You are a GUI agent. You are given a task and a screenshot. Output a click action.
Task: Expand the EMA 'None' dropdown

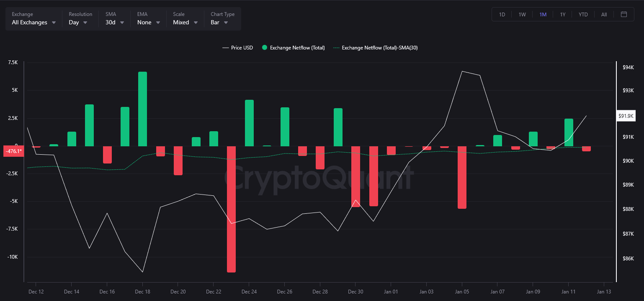coord(149,22)
